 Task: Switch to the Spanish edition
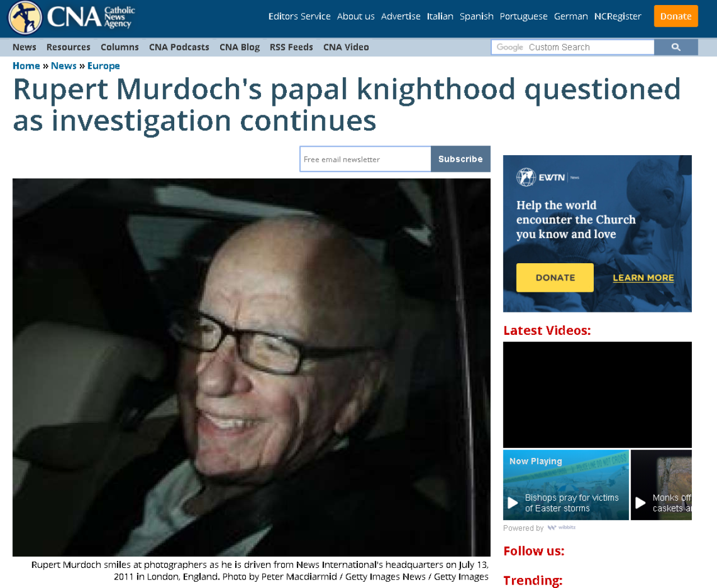477,16
